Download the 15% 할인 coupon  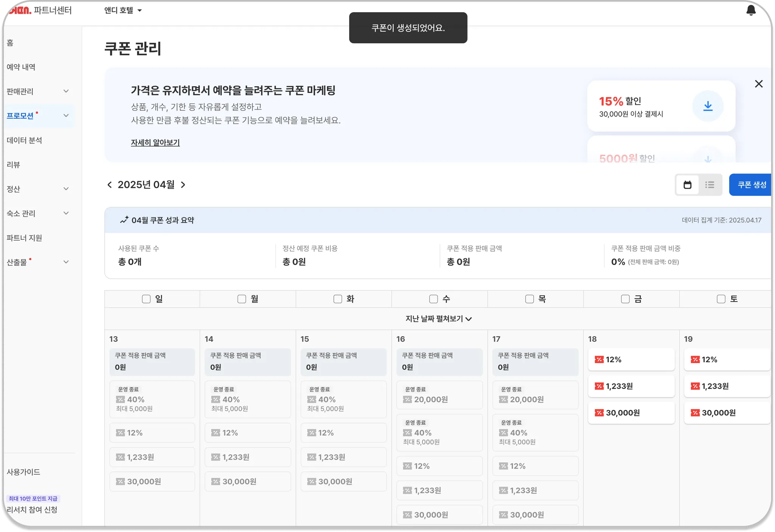pos(708,106)
